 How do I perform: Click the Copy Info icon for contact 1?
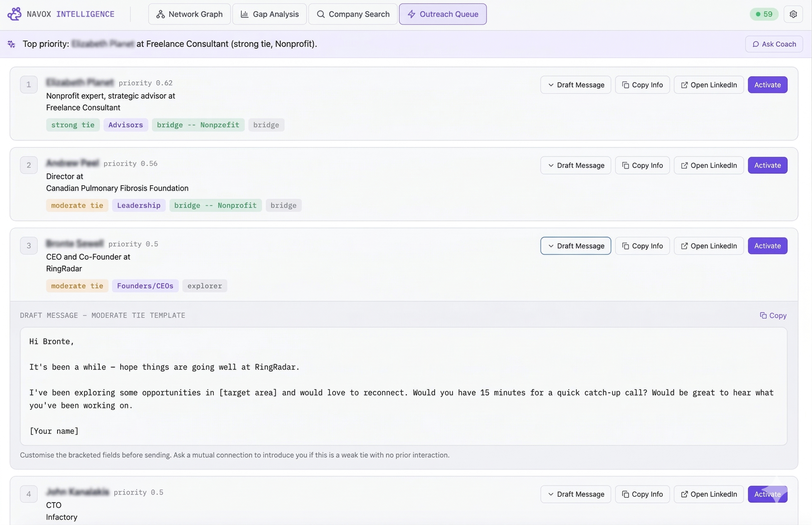(x=626, y=85)
